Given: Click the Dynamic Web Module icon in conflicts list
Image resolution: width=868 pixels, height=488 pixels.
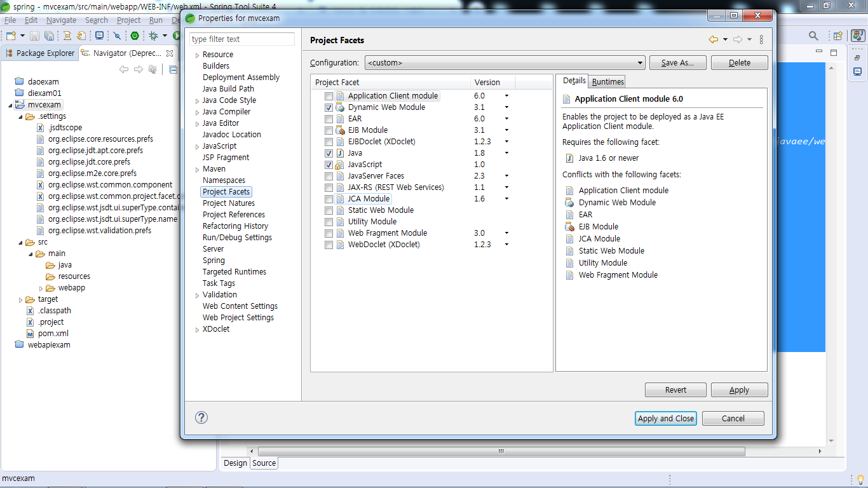Looking at the screenshot, I should [569, 202].
